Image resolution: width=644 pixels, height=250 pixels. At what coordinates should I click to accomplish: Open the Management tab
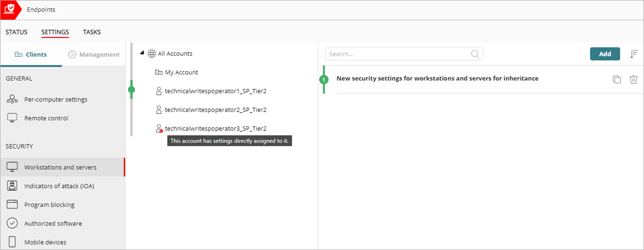(x=93, y=55)
